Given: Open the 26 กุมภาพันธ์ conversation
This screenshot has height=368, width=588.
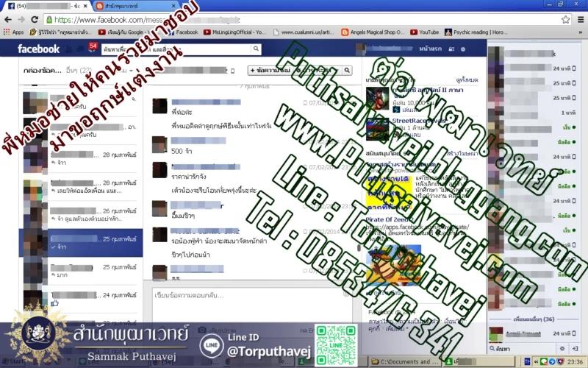Looking at the screenshot, I should point(81,215).
